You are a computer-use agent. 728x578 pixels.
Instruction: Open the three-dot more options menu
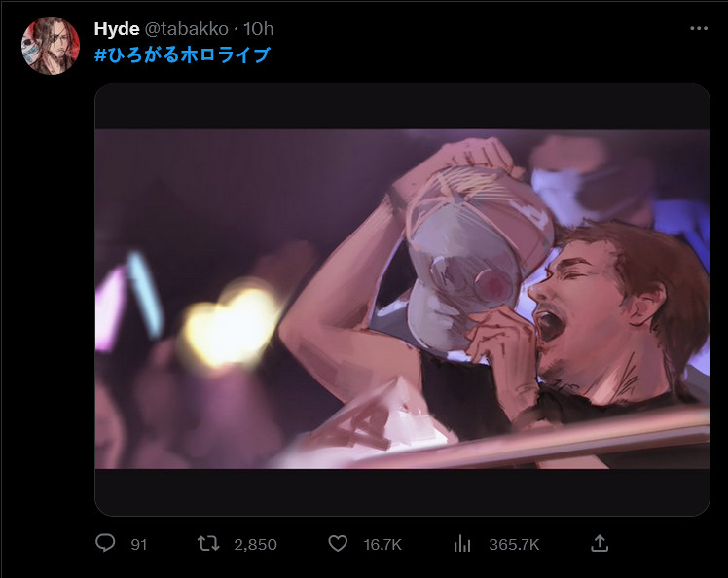(x=699, y=29)
